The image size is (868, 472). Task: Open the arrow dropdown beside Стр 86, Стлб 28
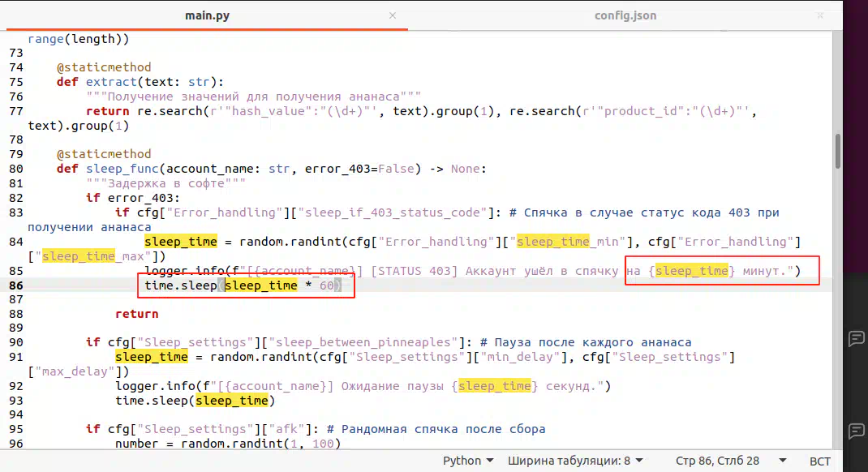[x=783, y=461]
